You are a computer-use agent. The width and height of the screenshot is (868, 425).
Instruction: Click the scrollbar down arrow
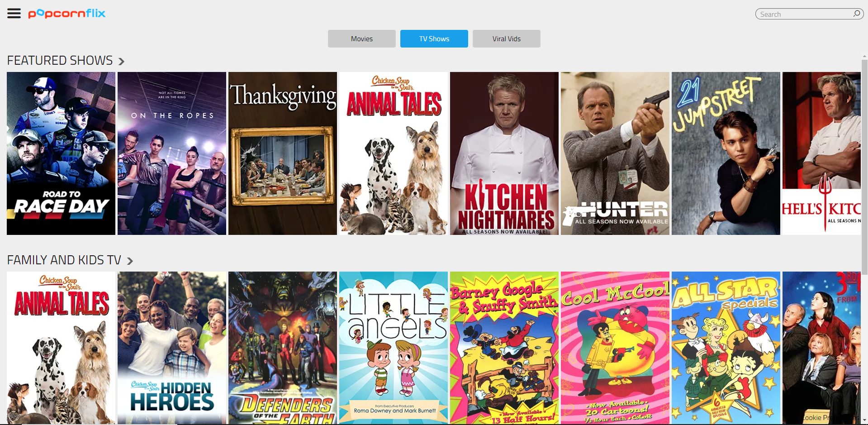coord(864,420)
